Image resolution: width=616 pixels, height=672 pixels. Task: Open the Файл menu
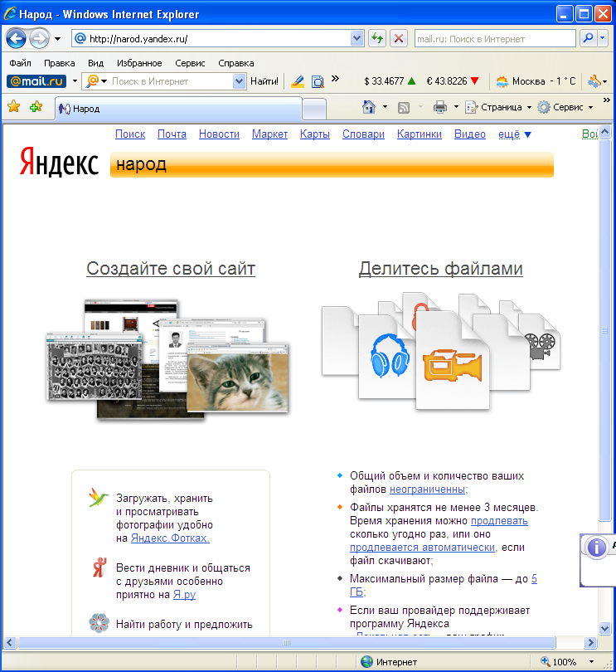click(20, 63)
